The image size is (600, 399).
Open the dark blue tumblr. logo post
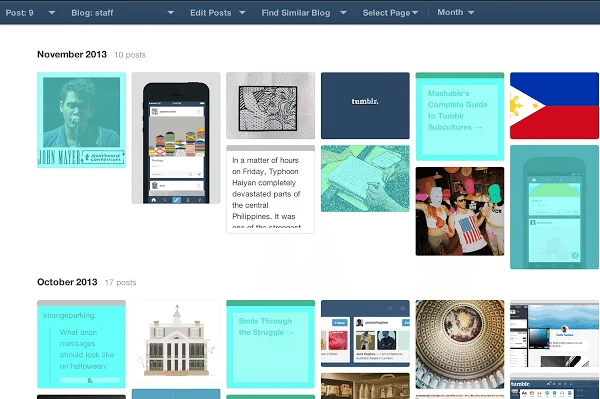pyautogui.click(x=365, y=106)
